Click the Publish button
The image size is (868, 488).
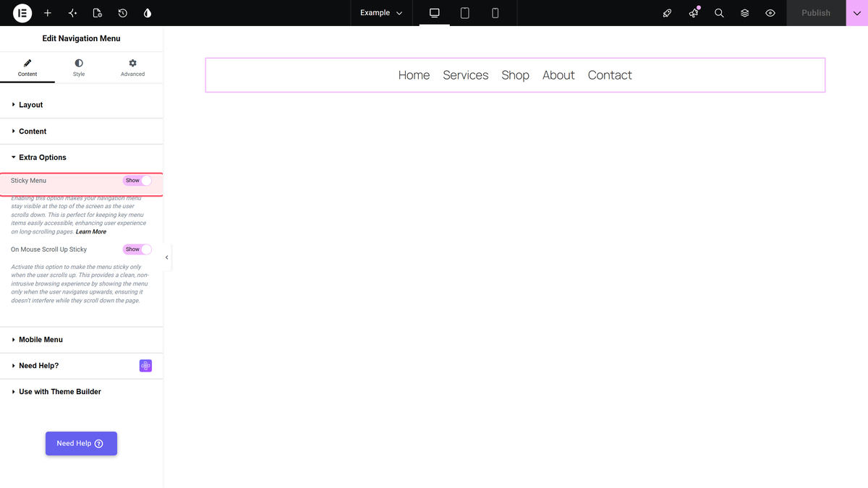pos(816,13)
